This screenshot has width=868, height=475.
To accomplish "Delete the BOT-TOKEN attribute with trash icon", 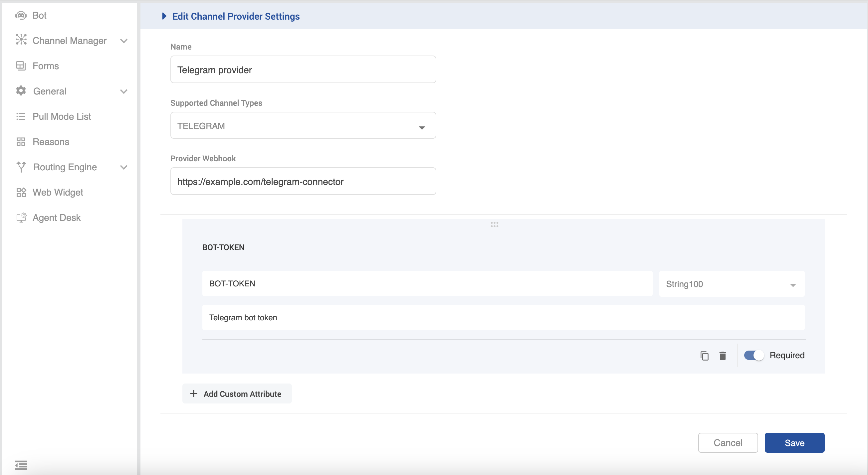I will click(x=723, y=355).
